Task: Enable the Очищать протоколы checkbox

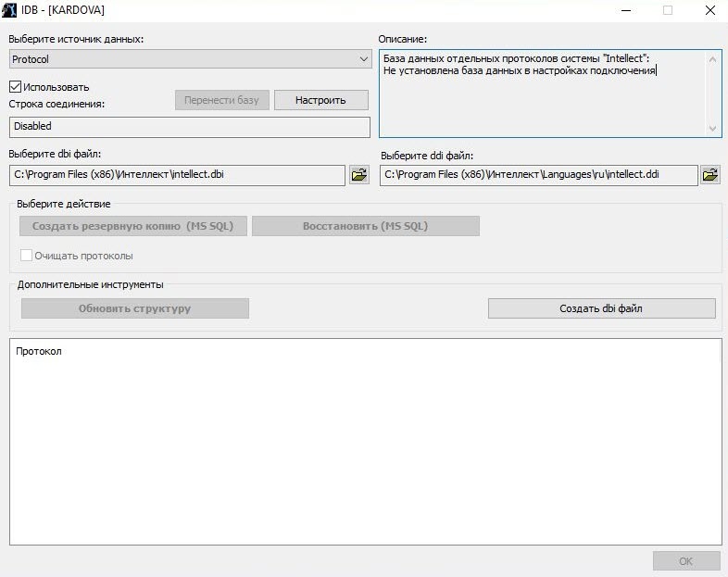Action: coord(27,255)
